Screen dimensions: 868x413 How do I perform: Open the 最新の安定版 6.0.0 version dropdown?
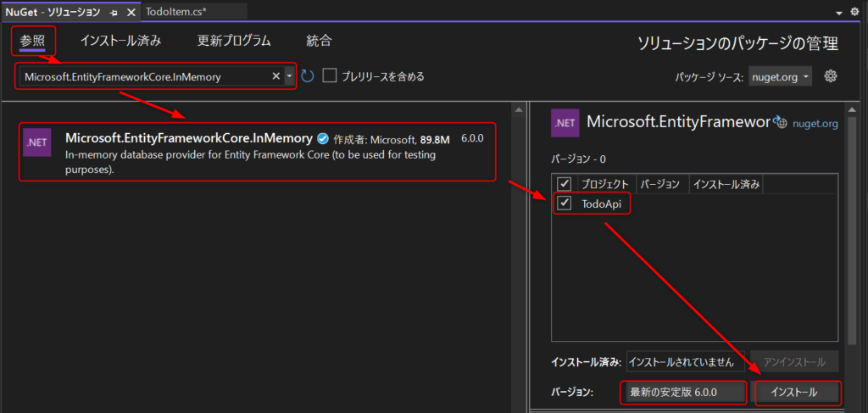683,393
